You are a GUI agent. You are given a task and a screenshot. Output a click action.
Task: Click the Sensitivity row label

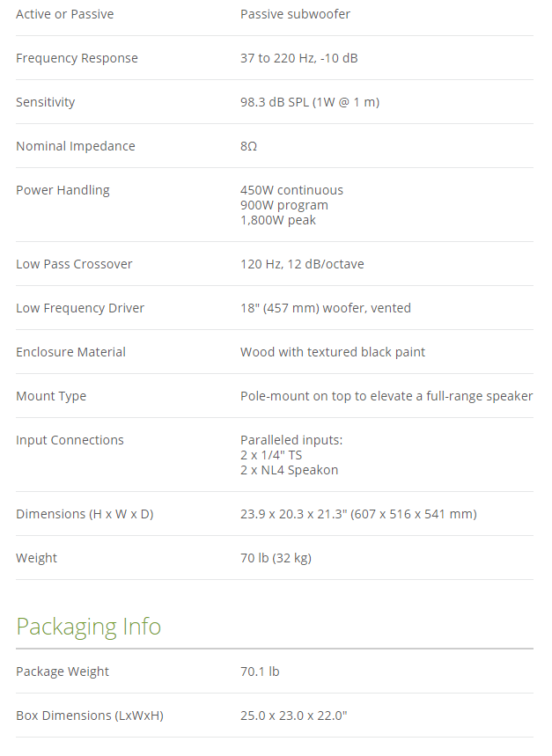point(45,102)
